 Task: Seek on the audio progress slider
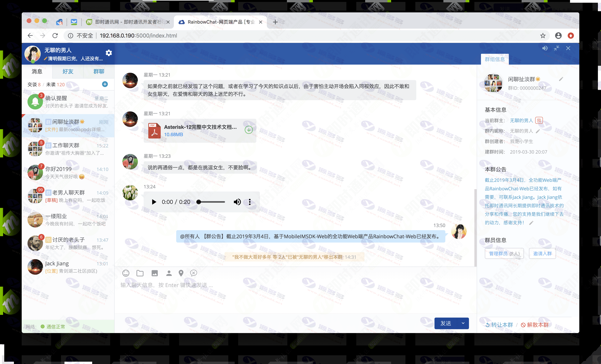211,202
